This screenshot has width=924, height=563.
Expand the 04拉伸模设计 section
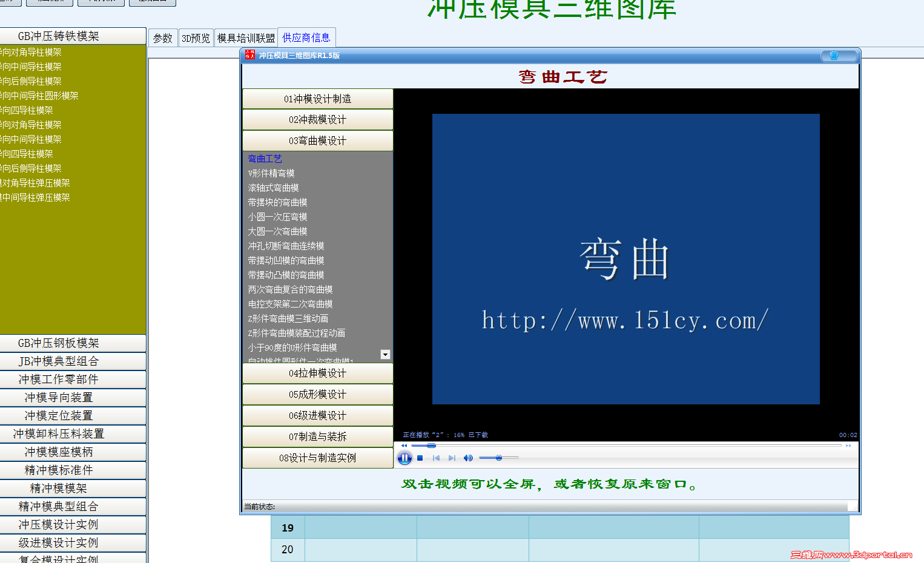[318, 374]
